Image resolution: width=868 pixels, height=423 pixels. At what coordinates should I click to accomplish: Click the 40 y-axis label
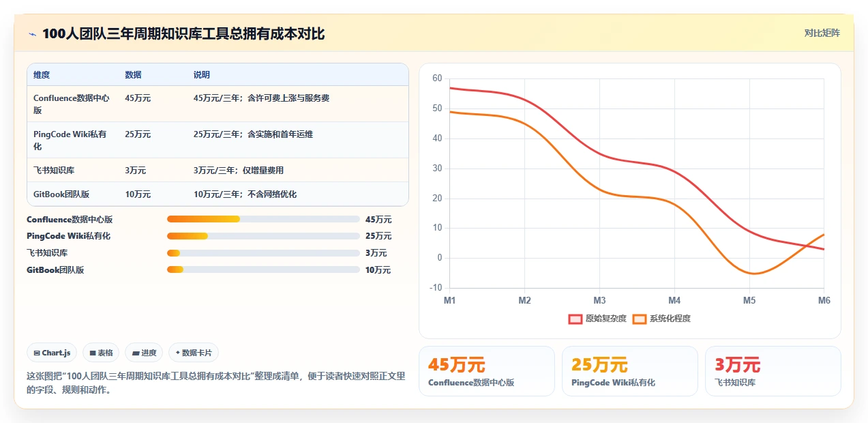pos(437,138)
